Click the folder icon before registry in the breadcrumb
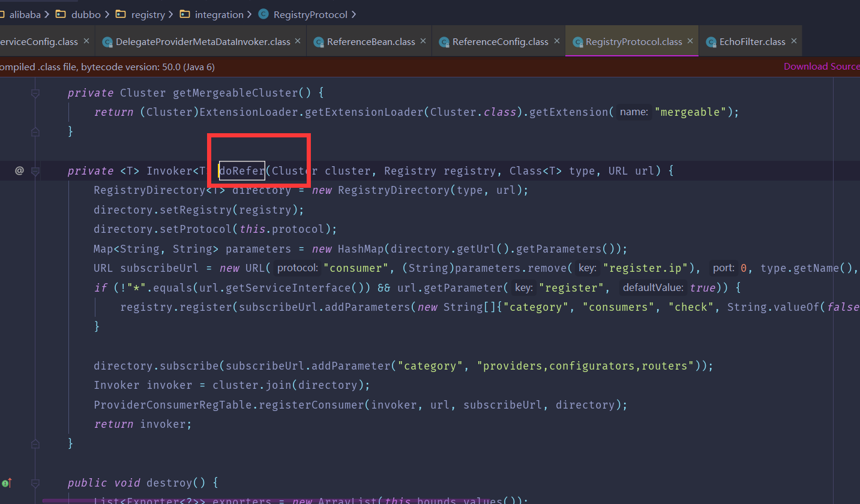860x504 pixels. [x=120, y=14]
